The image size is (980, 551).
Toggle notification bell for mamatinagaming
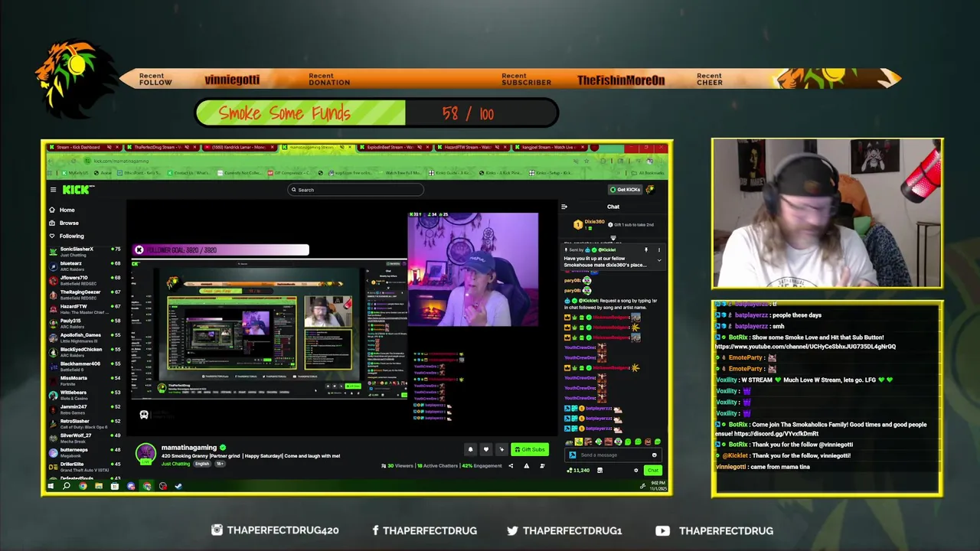(x=471, y=449)
